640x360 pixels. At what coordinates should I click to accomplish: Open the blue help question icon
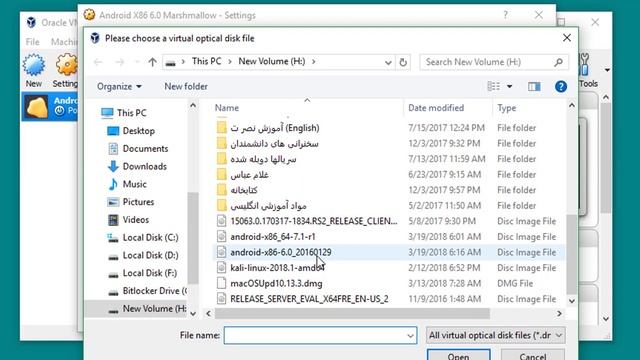tap(561, 87)
